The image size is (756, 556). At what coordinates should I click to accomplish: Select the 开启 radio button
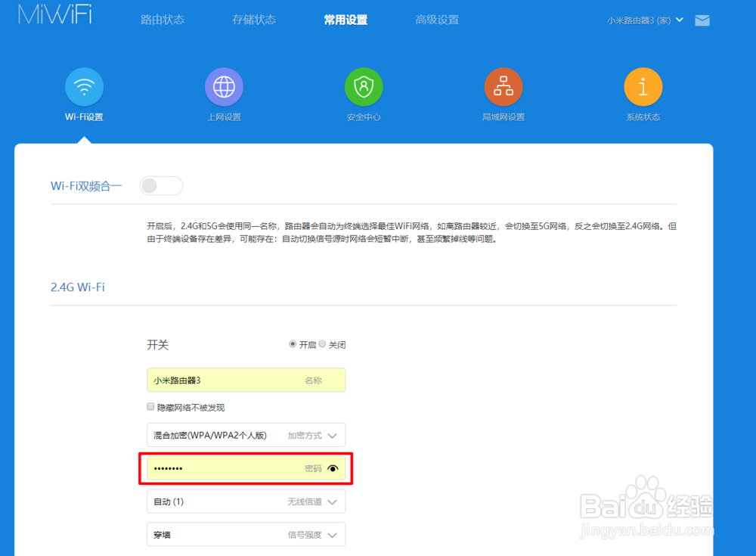[x=292, y=344]
